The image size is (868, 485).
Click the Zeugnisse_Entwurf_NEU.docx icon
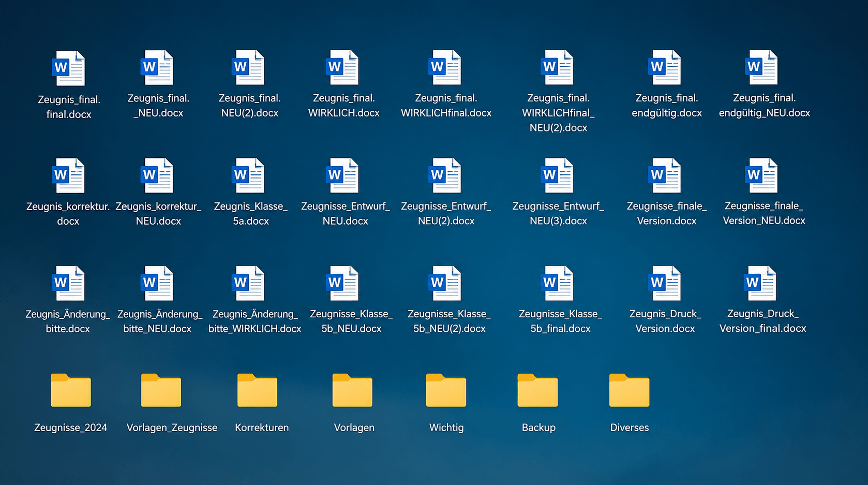pyautogui.click(x=342, y=175)
